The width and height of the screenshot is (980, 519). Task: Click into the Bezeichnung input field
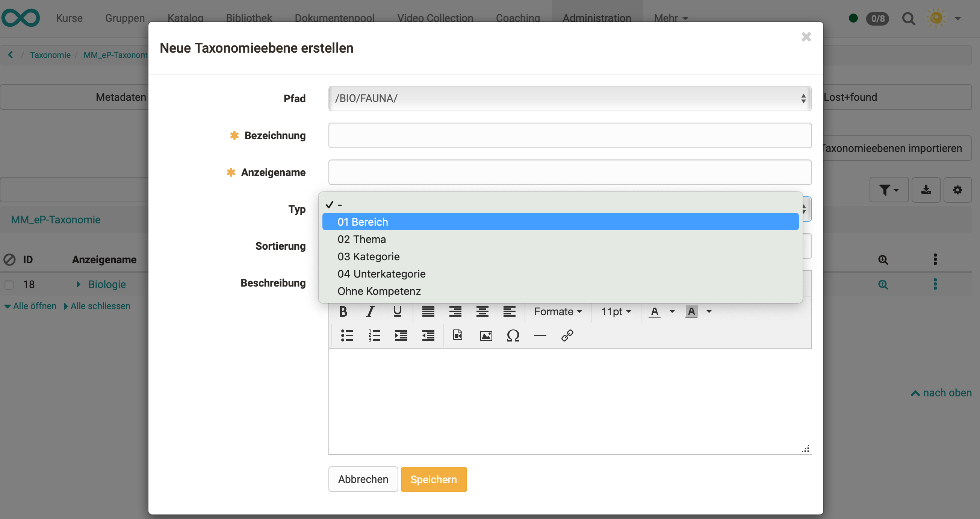click(570, 135)
